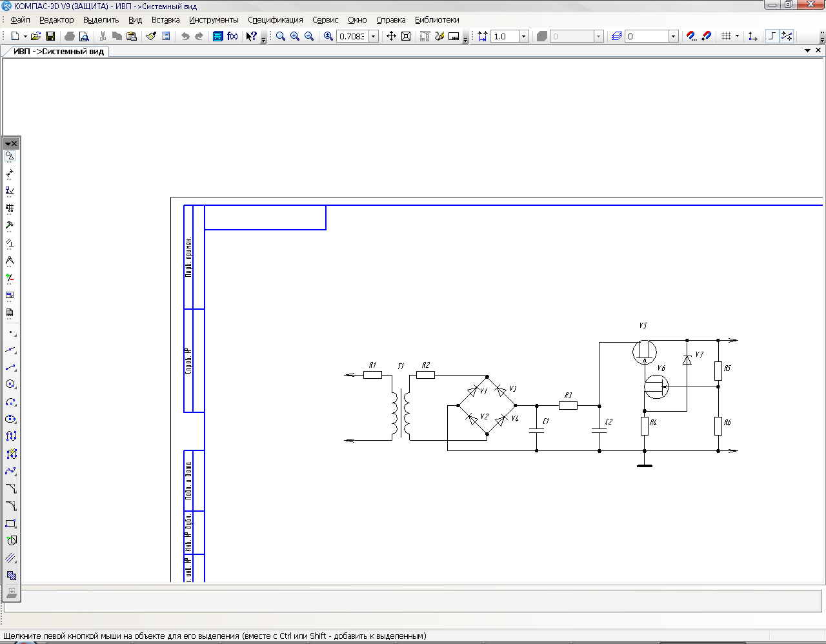The width and height of the screenshot is (826, 644).
Task: Open the Спецификация menu
Action: [275, 20]
